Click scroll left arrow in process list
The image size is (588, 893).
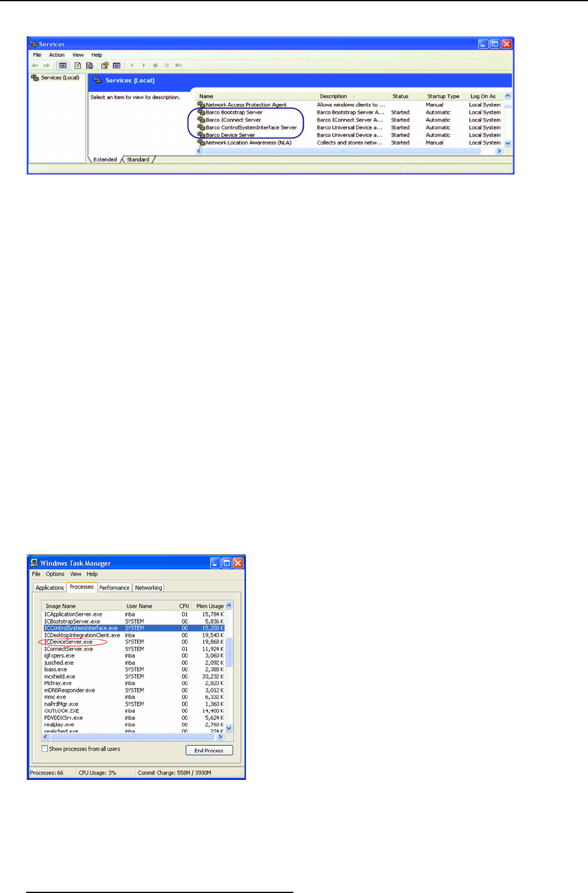(x=46, y=737)
